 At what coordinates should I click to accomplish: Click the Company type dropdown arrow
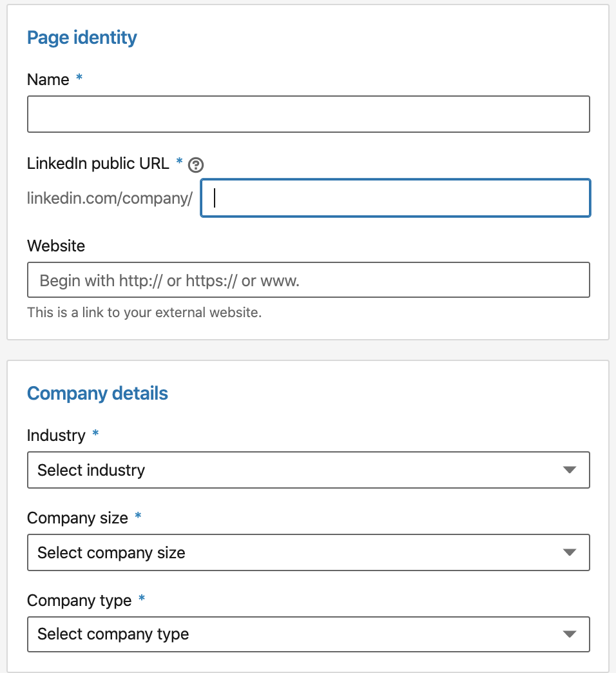(569, 634)
